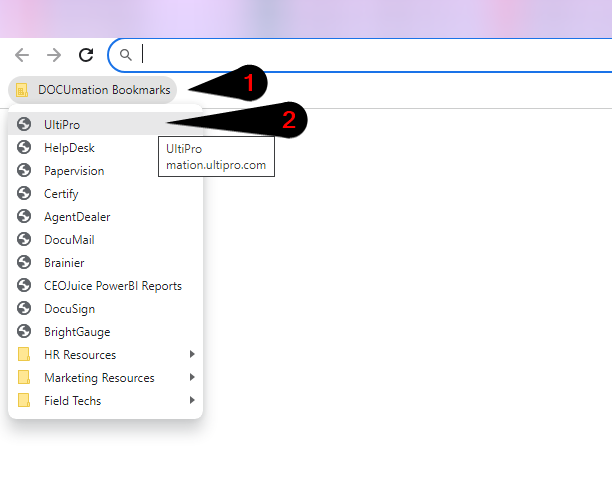This screenshot has width=612, height=496.
Task: Click the globe icon beside HelpDesk
Action: tap(24, 147)
